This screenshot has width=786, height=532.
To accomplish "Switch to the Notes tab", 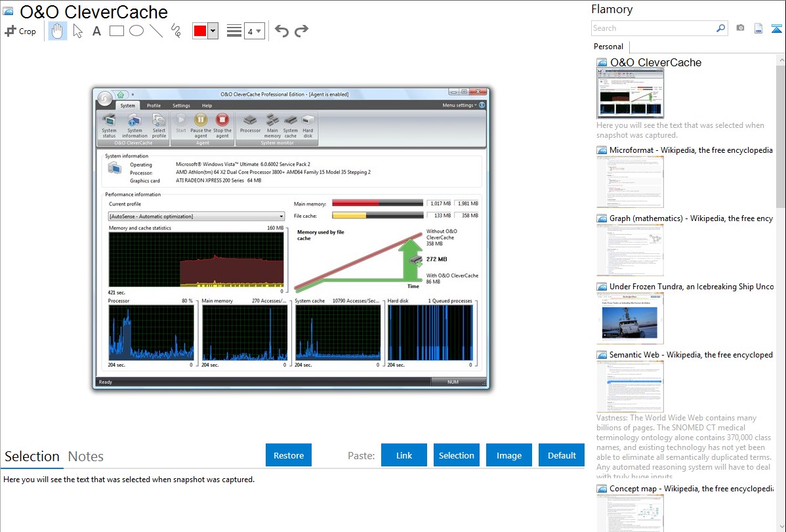I will point(86,457).
